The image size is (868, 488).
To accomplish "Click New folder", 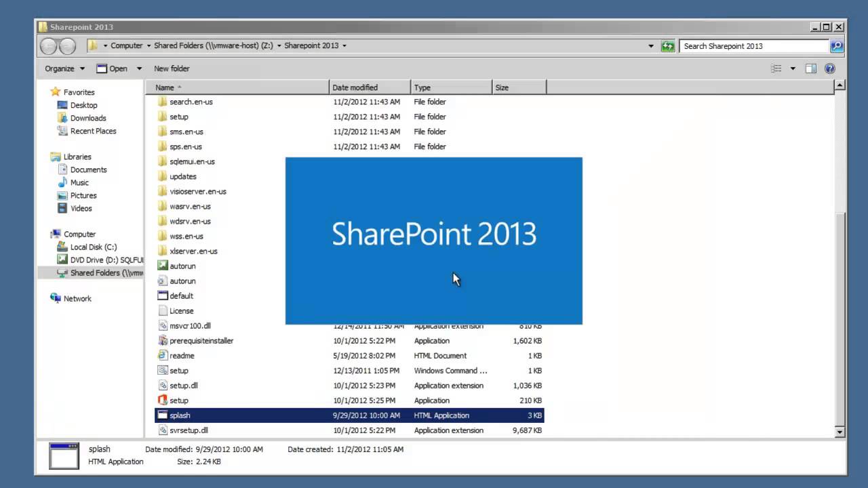I will tap(172, 68).
